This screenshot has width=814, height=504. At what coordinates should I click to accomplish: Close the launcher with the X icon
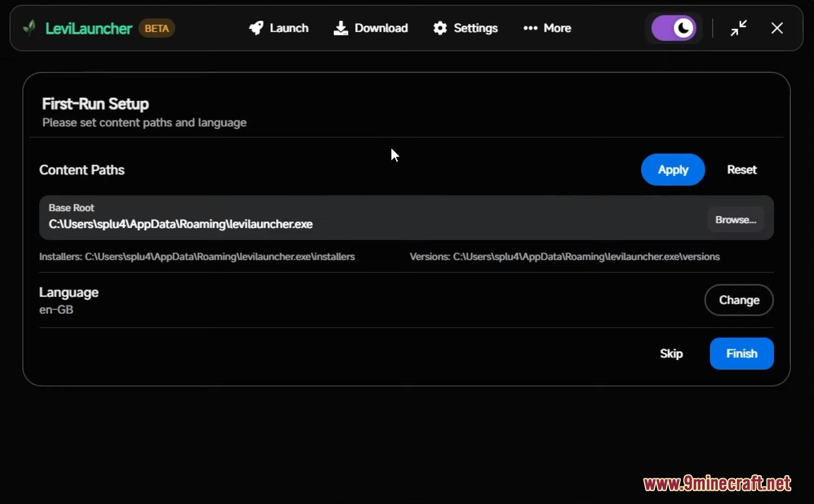tap(777, 28)
